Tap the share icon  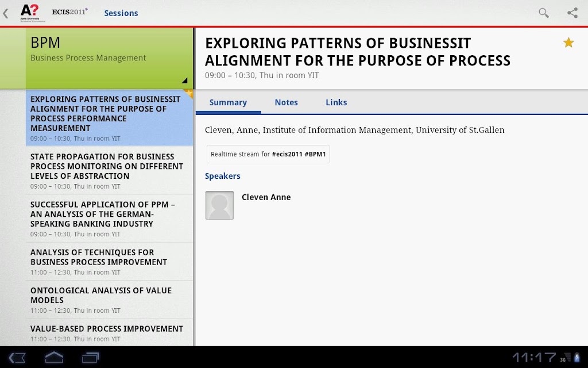(572, 13)
